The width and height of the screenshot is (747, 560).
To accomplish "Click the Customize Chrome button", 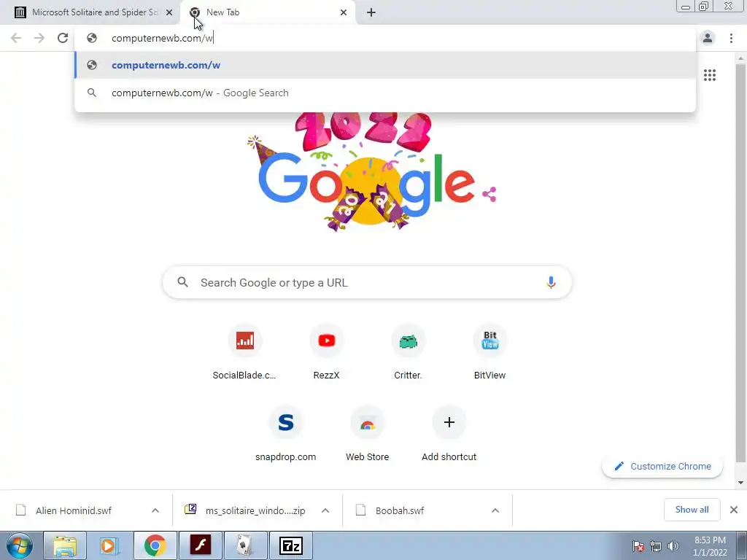I will [662, 466].
